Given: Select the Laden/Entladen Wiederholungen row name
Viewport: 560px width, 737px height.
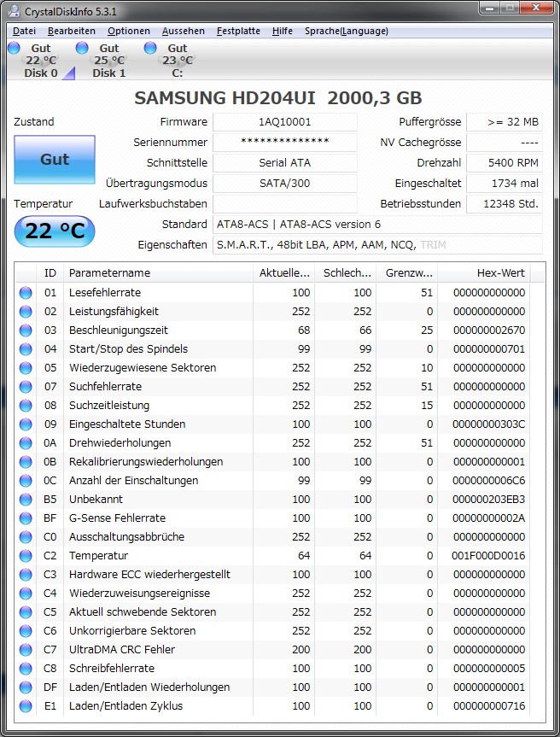Looking at the screenshot, I should click(149, 687).
